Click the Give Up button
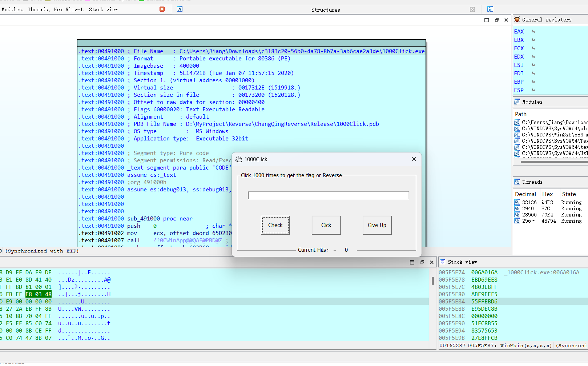588x366 pixels. point(377,225)
